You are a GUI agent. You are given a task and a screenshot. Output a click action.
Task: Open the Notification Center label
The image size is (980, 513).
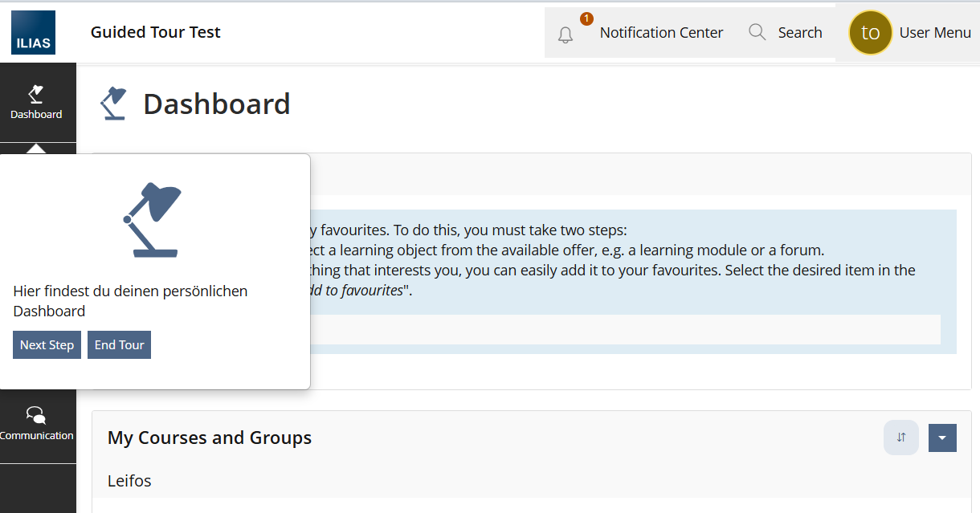coord(661,33)
